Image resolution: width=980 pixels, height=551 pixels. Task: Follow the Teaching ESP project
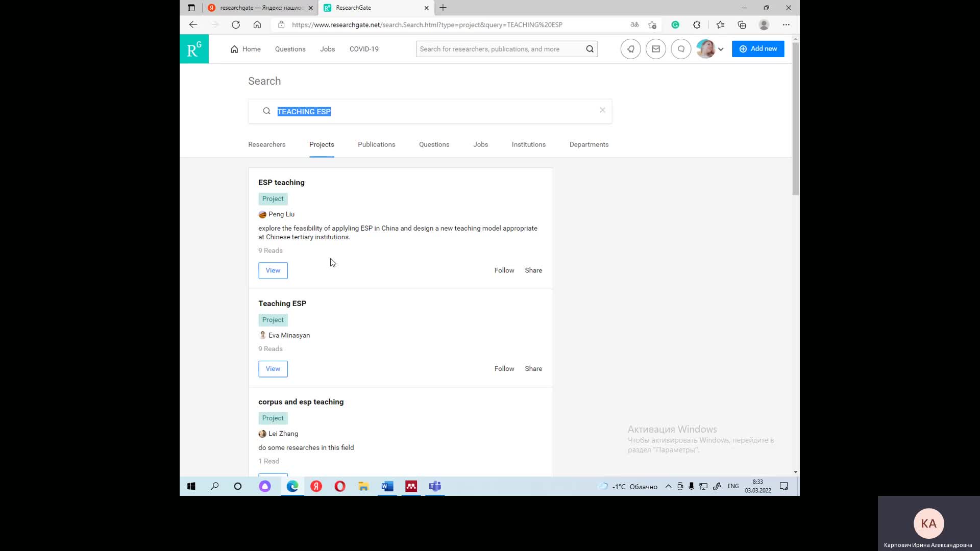(x=504, y=368)
